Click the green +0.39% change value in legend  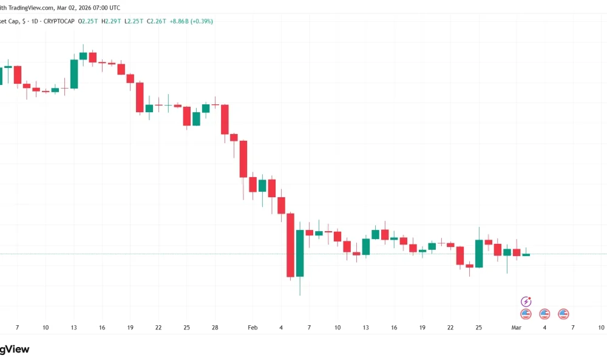coord(200,21)
